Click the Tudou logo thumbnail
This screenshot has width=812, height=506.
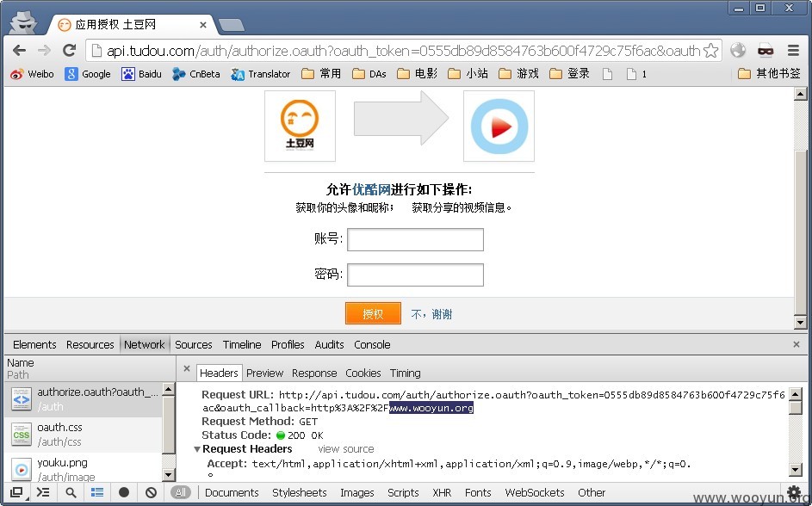(300, 126)
